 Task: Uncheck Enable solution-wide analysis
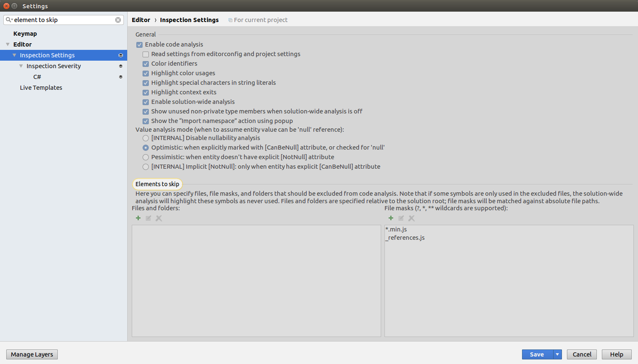145,102
